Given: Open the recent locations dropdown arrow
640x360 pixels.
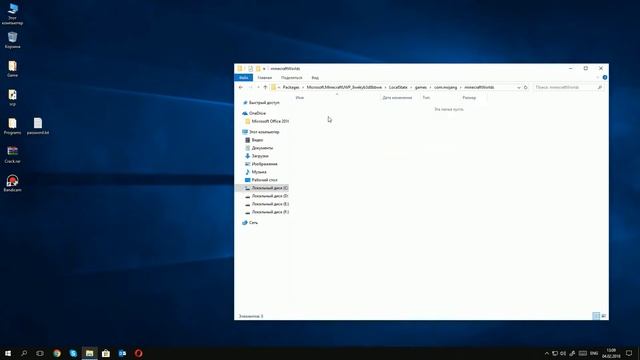Looking at the screenshot, I should pos(258,87).
